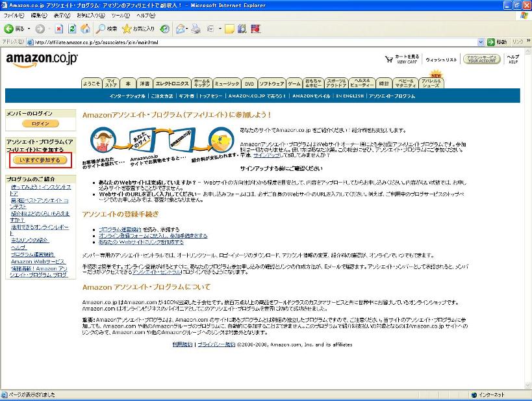
Task: Open the オンライン登録フォーム registration link
Action: click(x=153, y=236)
